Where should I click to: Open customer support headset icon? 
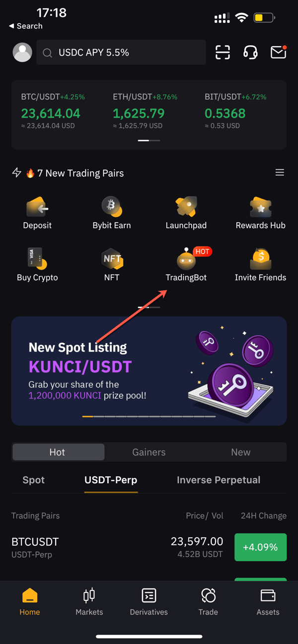(251, 52)
